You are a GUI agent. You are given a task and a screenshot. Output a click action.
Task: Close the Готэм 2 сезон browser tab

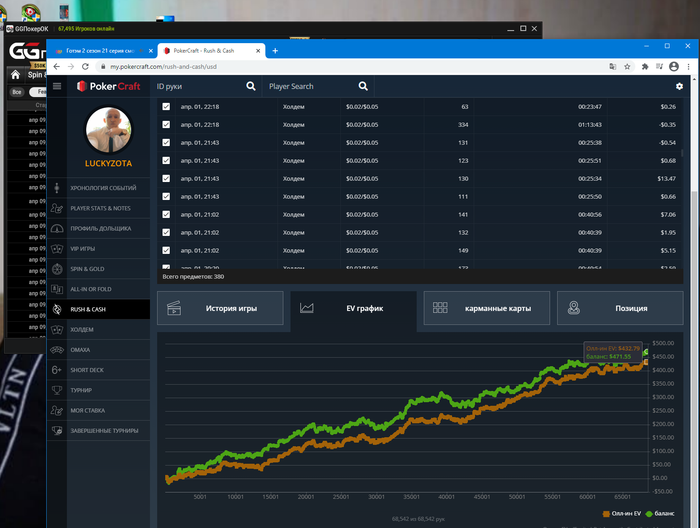(x=151, y=51)
